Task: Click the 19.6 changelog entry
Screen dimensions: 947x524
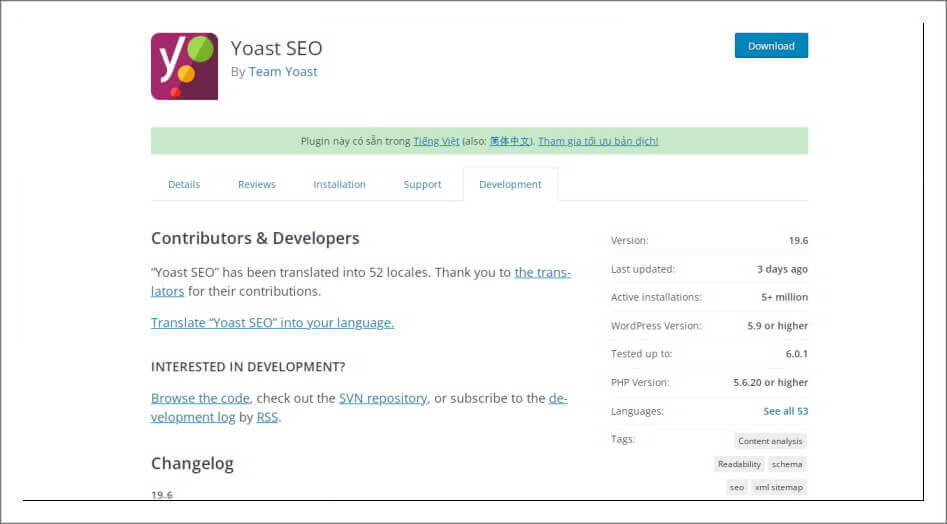Action: pos(162,495)
